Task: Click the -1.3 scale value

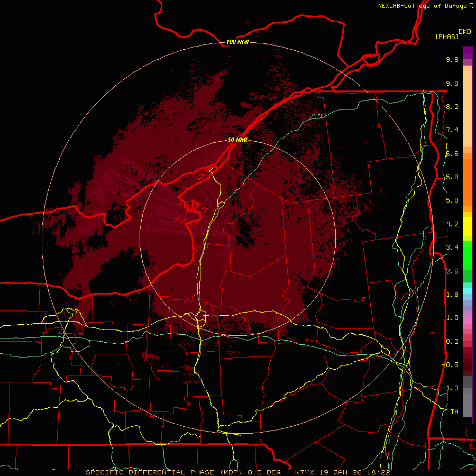Action: point(450,388)
